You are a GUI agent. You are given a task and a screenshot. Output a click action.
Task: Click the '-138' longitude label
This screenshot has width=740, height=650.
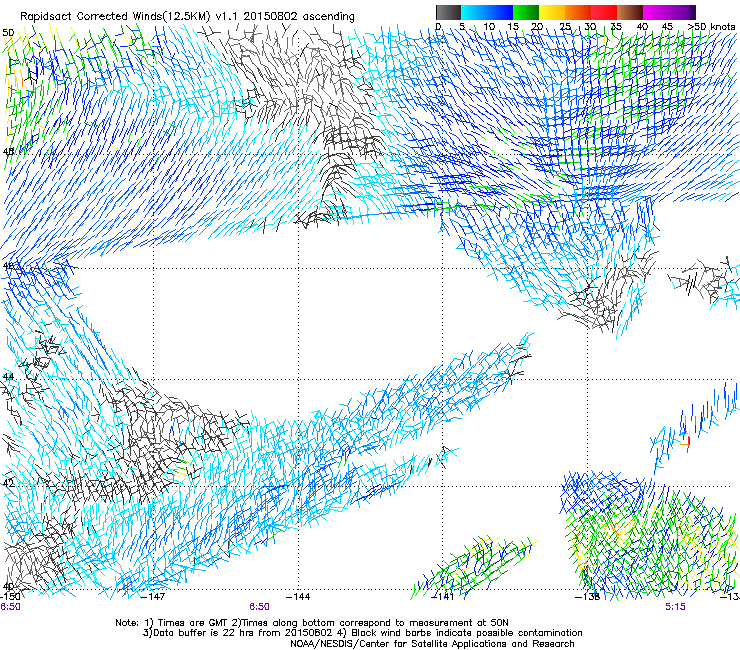click(588, 597)
